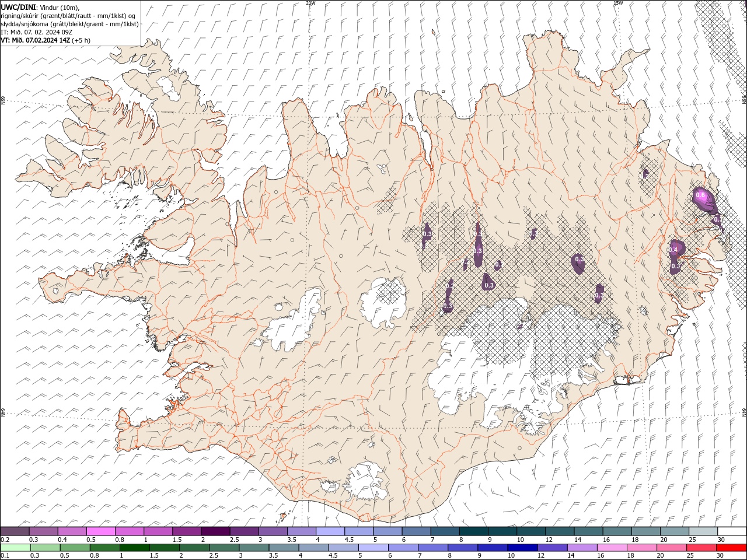Pick the light lavender top-row swatch starting at 4

coord(330,531)
